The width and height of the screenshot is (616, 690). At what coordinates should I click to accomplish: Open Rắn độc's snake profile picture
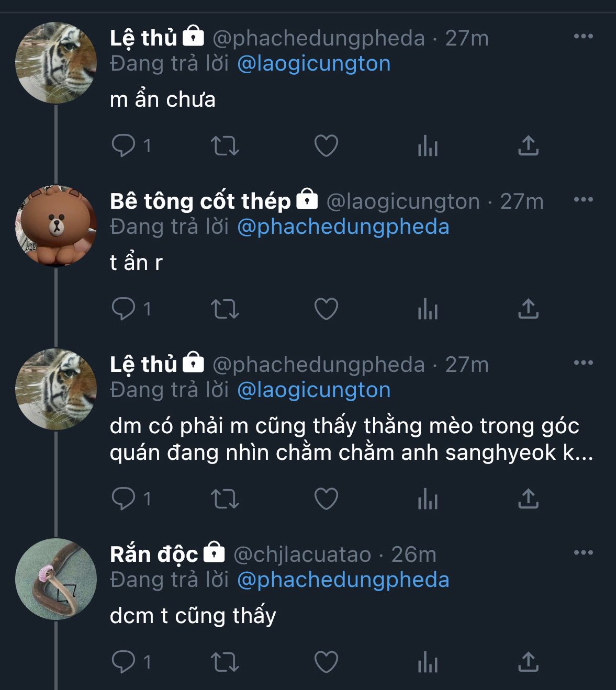pyautogui.click(x=56, y=579)
